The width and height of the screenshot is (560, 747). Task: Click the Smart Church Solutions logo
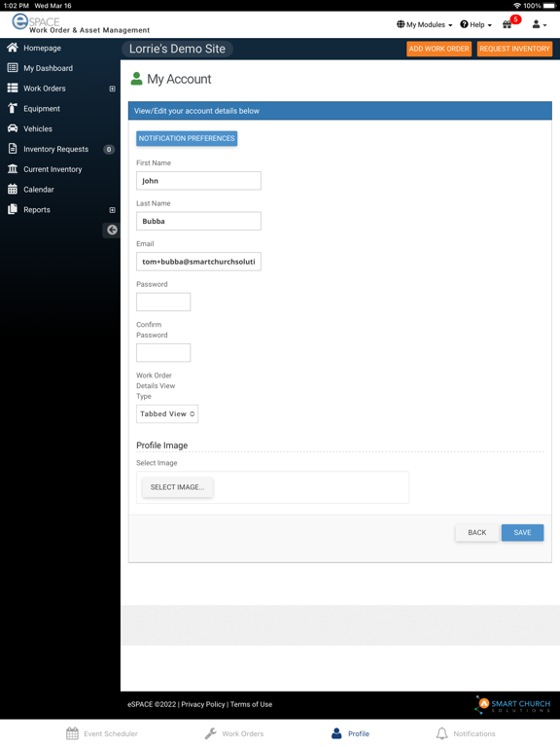tap(512, 704)
